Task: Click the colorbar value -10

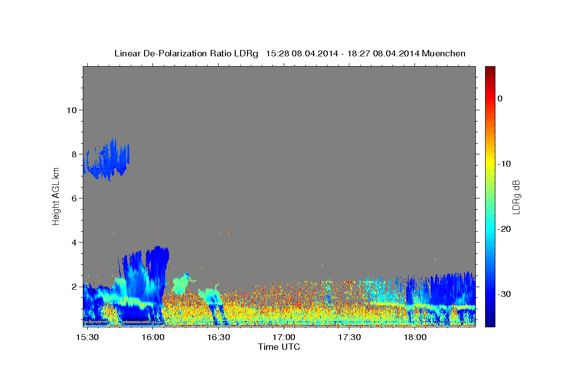Action: coord(504,164)
